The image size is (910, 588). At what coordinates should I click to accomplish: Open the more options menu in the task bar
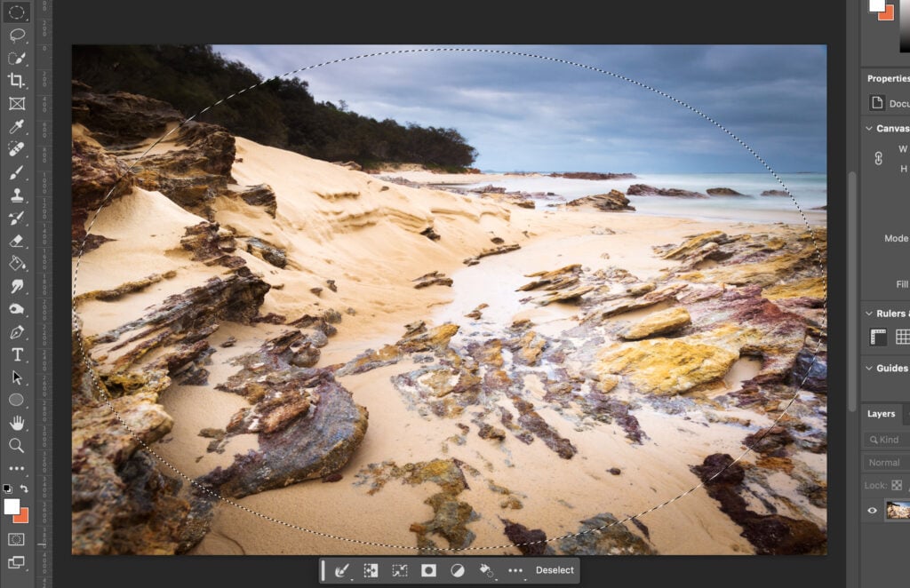pyautogui.click(x=514, y=570)
